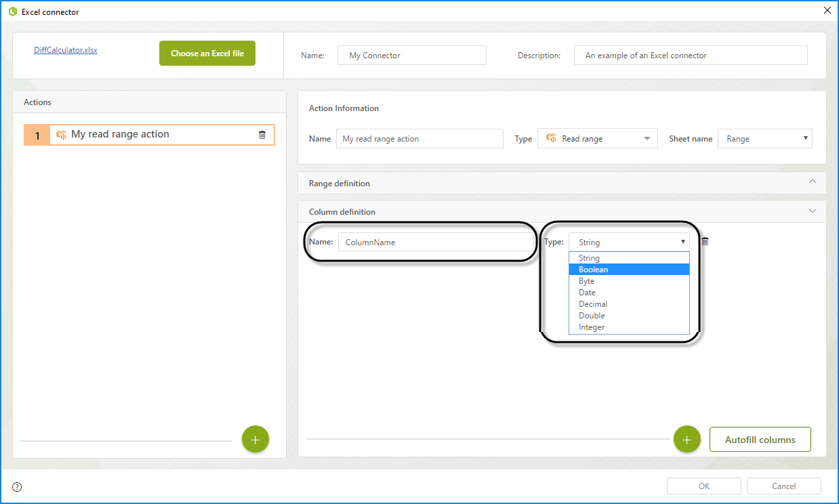Open help via question mark icon
Screen dimensions: 839x504
(x=17, y=486)
